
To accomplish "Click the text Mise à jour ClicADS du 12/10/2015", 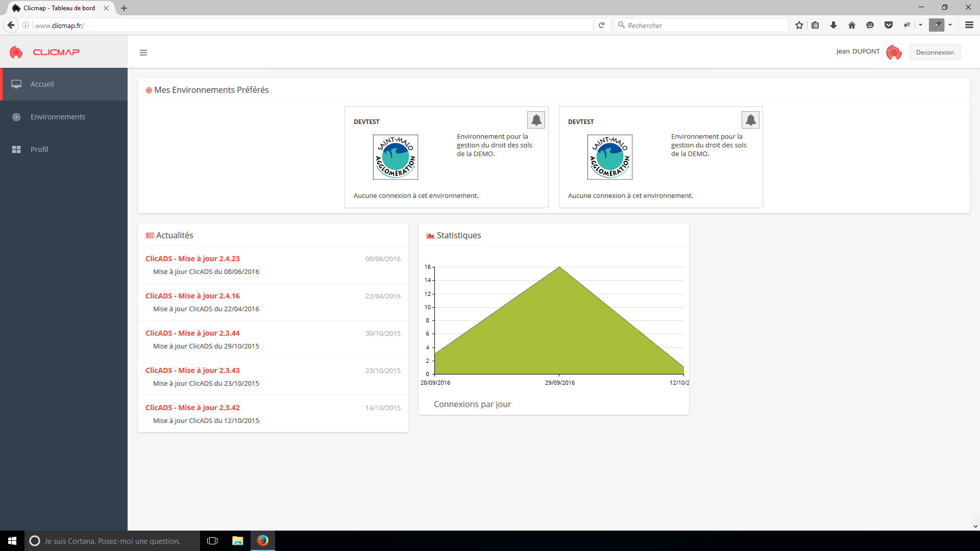I will point(206,420).
